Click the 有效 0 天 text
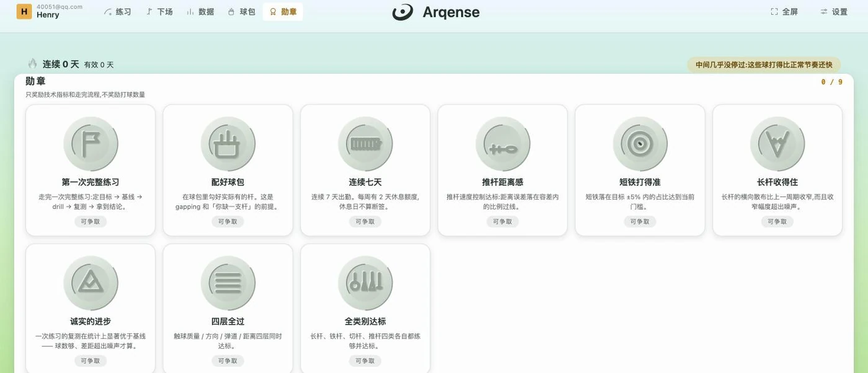The height and width of the screenshot is (373, 868). [99, 65]
